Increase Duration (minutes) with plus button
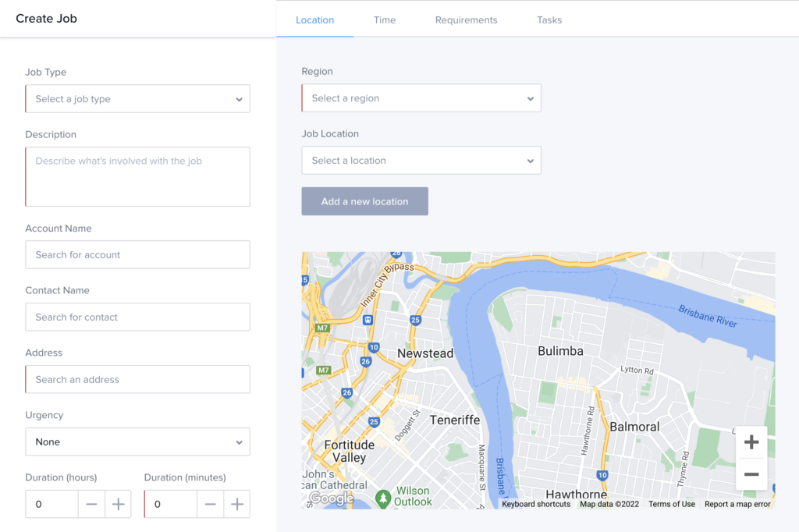 click(x=236, y=505)
